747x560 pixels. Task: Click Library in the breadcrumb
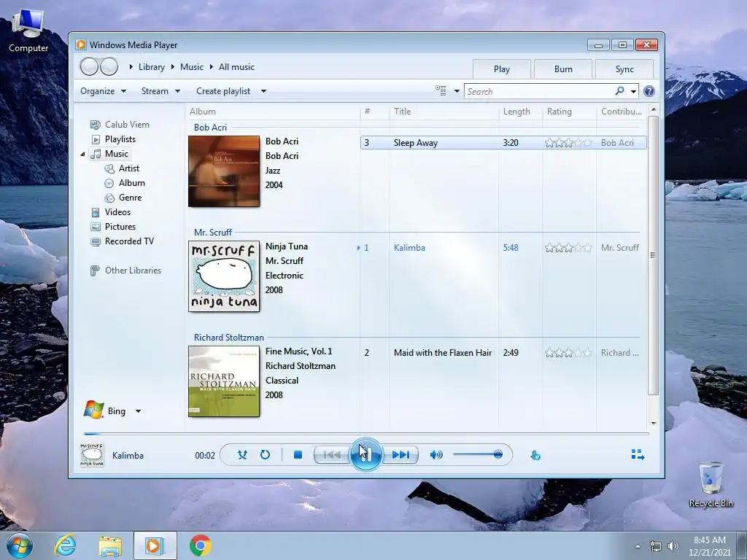pyautogui.click(x=152, y=67)
